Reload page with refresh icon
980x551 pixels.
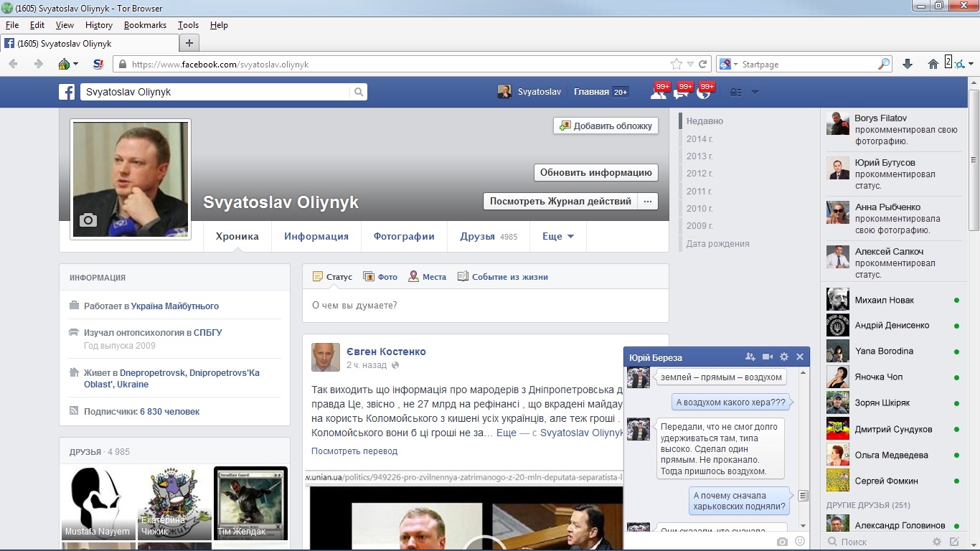pyautogui.click(x=703, y=64)
